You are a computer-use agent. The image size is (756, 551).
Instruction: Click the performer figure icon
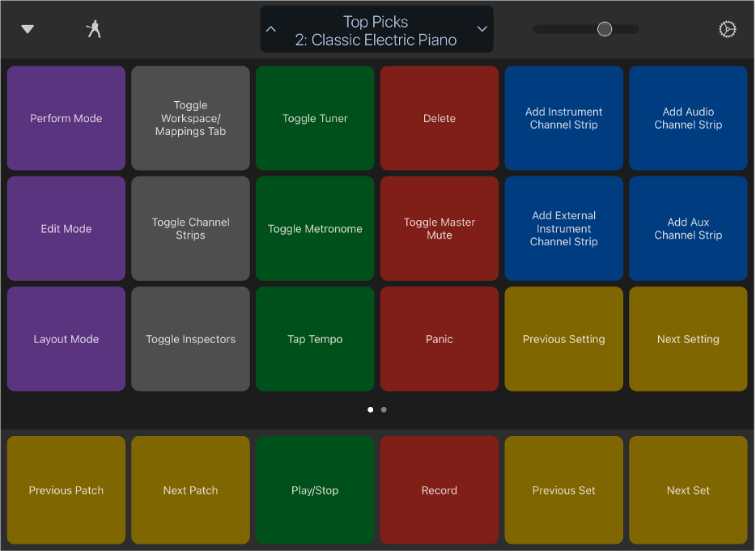94,29
